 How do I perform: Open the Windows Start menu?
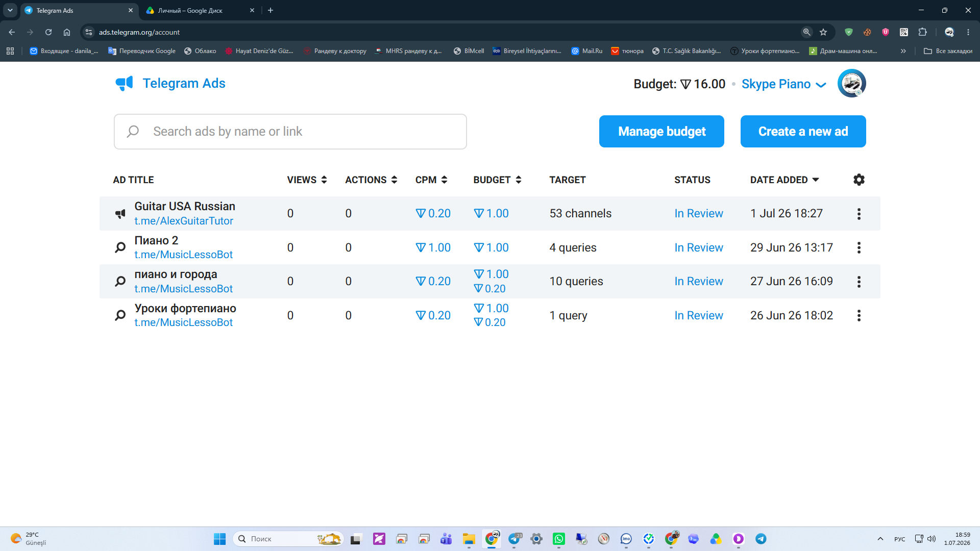(x=219, y=539)
